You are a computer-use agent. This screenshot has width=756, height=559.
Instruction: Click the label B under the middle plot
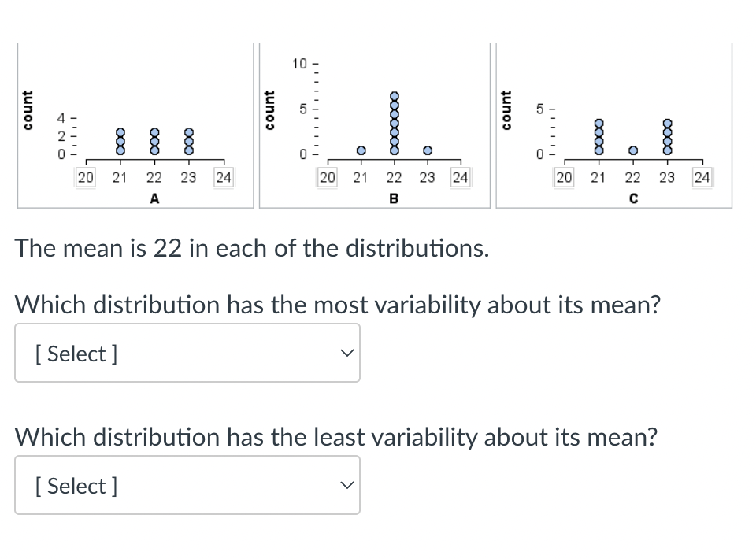coord(394,198)
